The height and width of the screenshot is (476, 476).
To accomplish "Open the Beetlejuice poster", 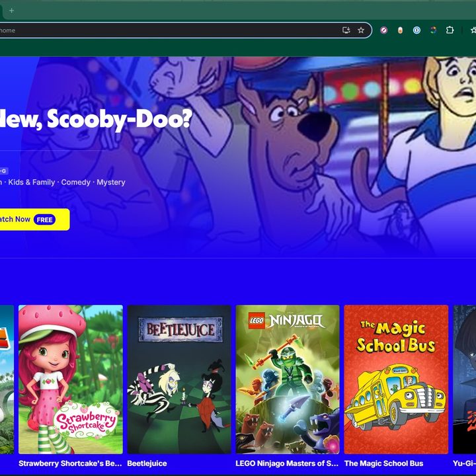I will [x=179, y=379].
